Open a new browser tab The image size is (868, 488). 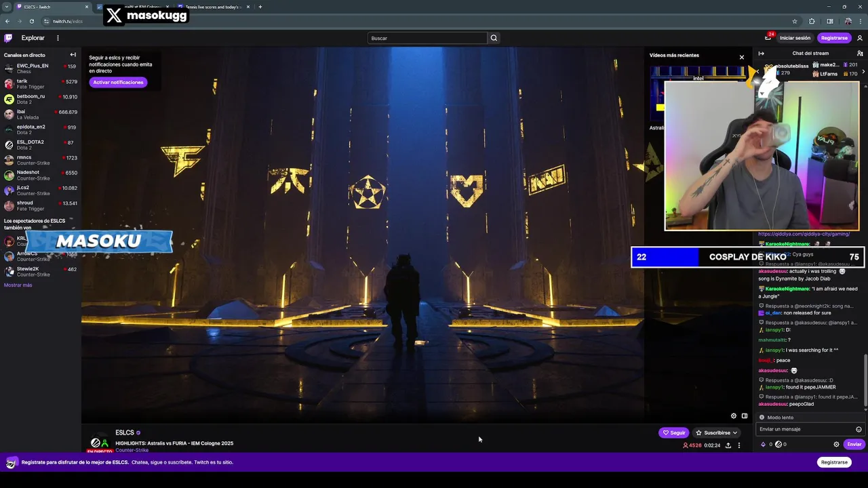coord(260,7)
